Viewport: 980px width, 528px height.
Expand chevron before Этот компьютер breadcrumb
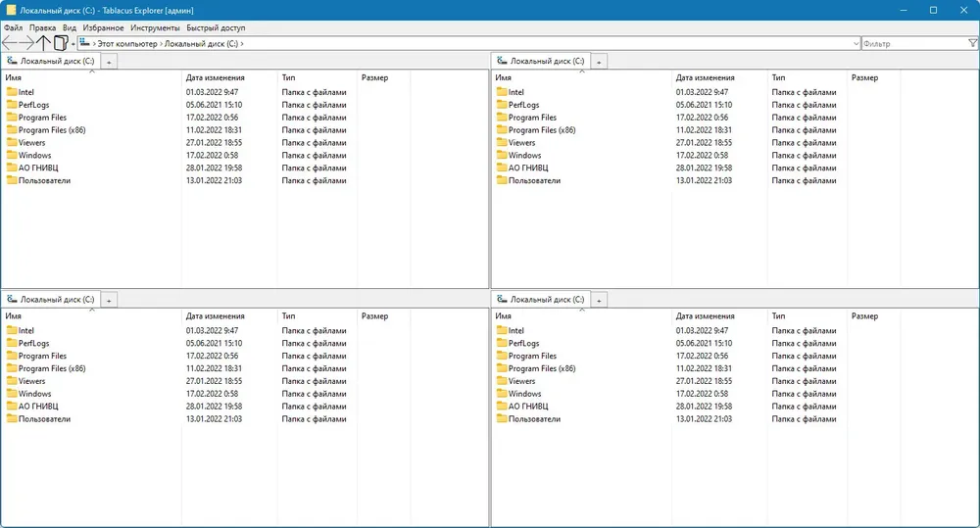point(94,44)
